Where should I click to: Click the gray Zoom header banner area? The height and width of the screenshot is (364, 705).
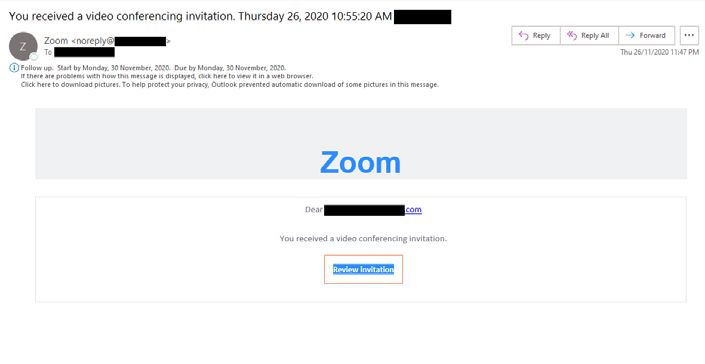pos(361,143)
